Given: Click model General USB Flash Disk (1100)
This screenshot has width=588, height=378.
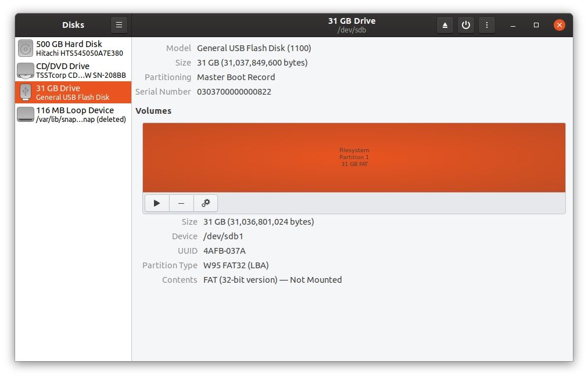Looking at the screenshot, I should [254, 48].
